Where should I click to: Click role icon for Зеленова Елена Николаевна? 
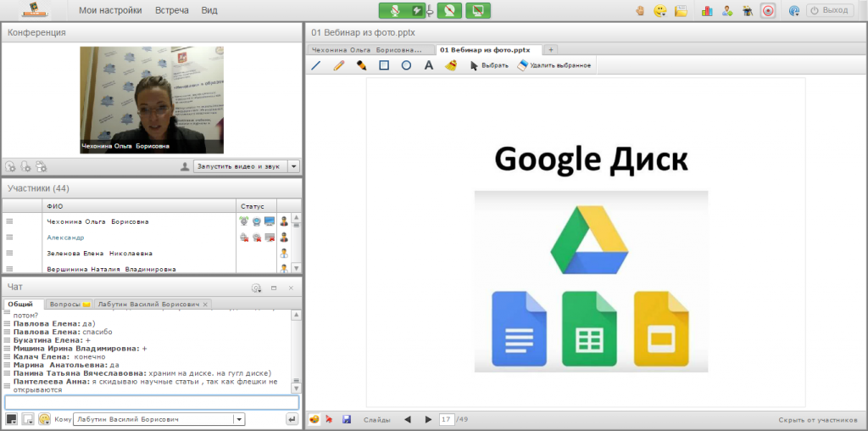point(284,253)
